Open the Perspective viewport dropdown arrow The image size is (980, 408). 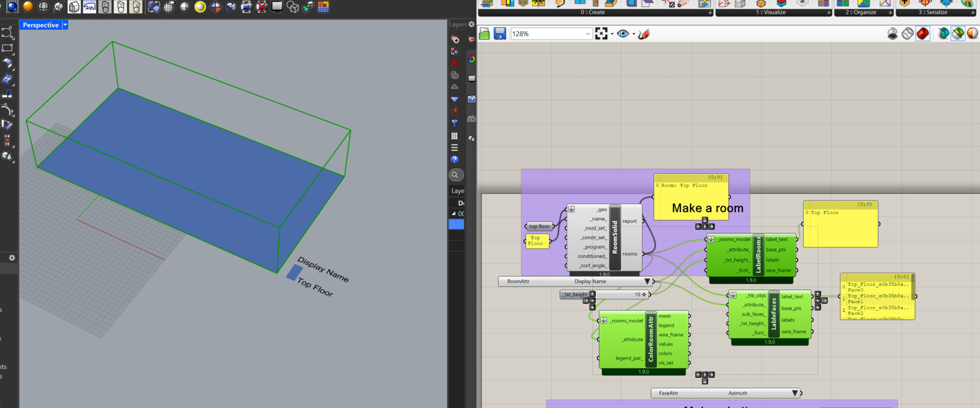[x=65, y=25]
